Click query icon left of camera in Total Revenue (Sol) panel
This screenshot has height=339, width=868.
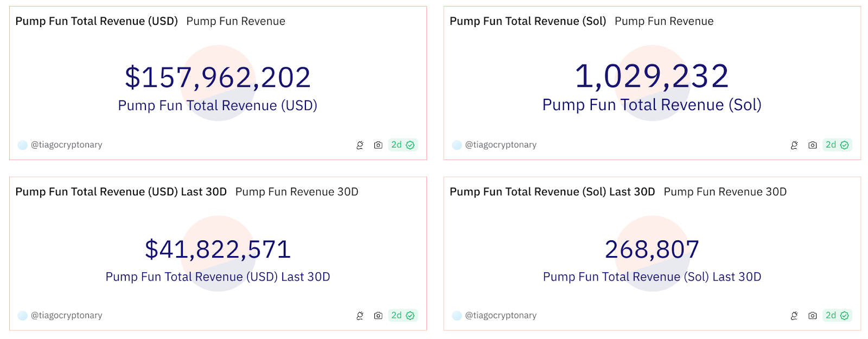coord(794,145)
